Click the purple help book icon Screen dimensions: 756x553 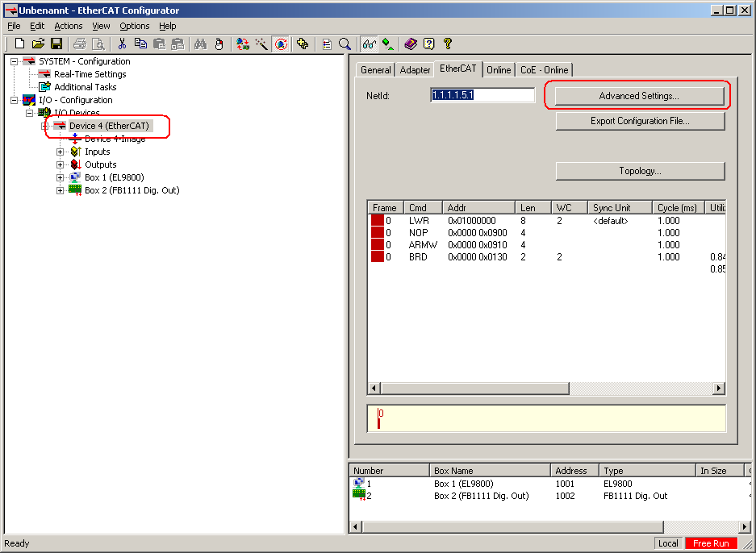click(411, 44)
